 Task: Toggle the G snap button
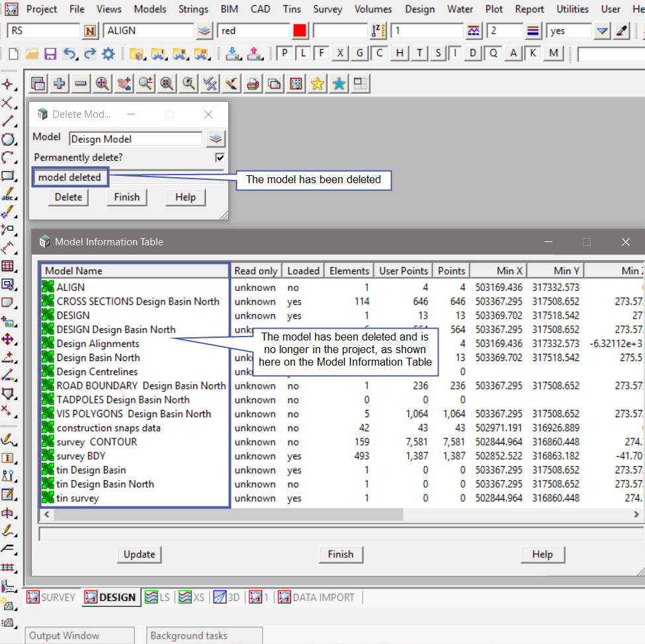pyautogui.click(x=359, y=54)
